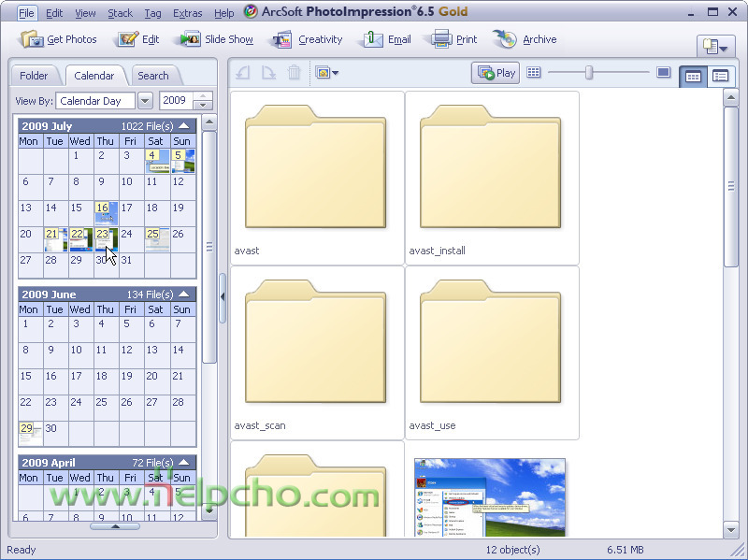Collapse the 2009 April calendar section
Screen dimensions: 748x560
click(x=184, y=462)
